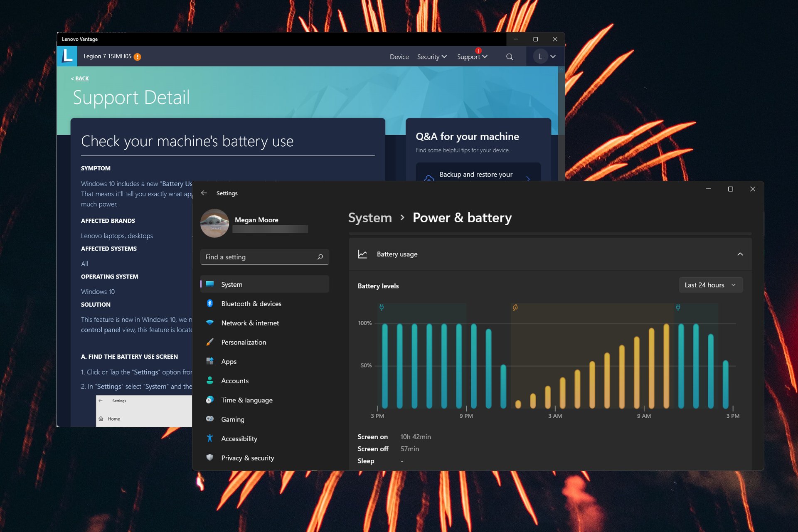
Task: Click chevron on Backup and restore card
Action: click(528, 178)
